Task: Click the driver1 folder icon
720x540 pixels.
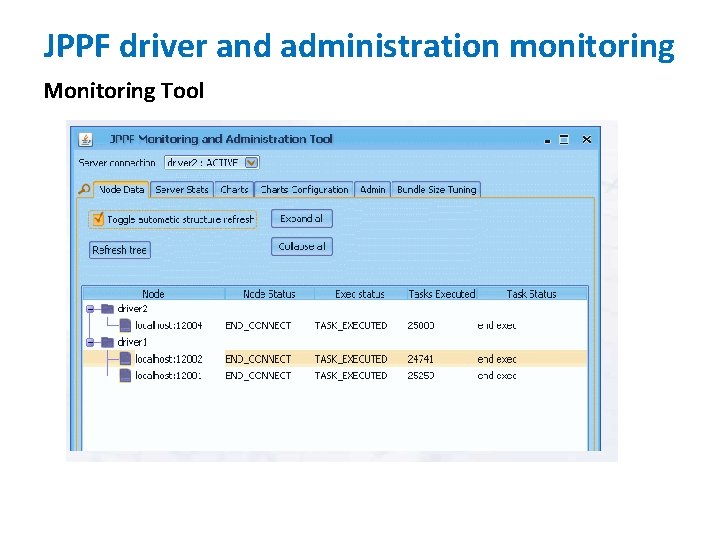Action: point(107,342)
